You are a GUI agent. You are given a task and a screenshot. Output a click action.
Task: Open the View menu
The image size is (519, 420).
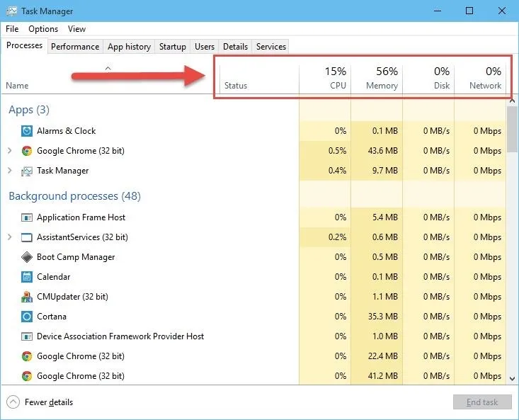coord(76,29)
